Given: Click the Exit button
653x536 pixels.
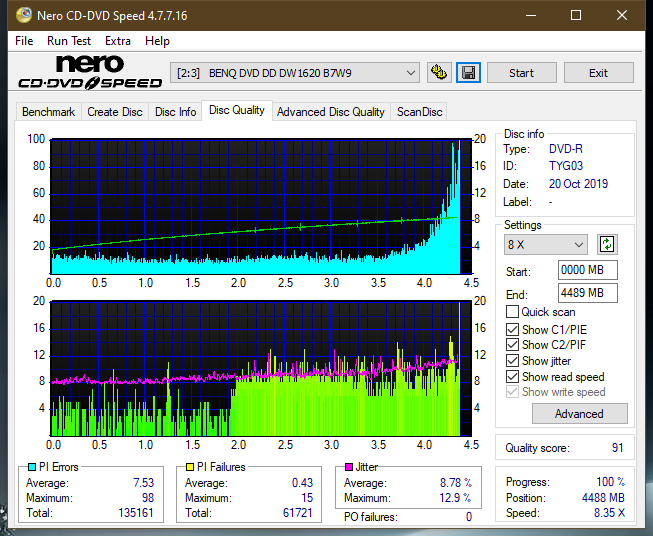Looking at the screenshot, I should click(598, 73).
